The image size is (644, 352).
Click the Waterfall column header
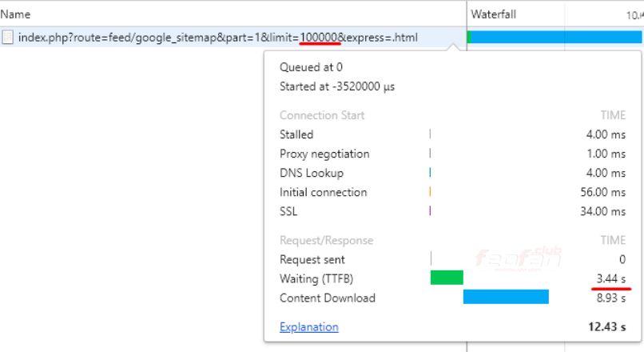click(495, 14)
